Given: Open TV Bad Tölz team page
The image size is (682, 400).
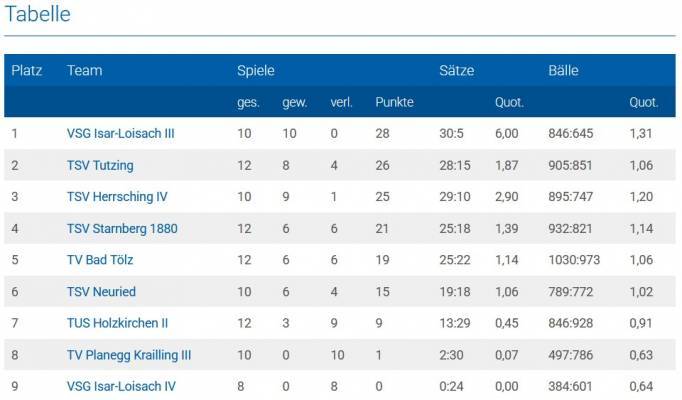Looking at the screenshot, I should [x=100, y=260].
